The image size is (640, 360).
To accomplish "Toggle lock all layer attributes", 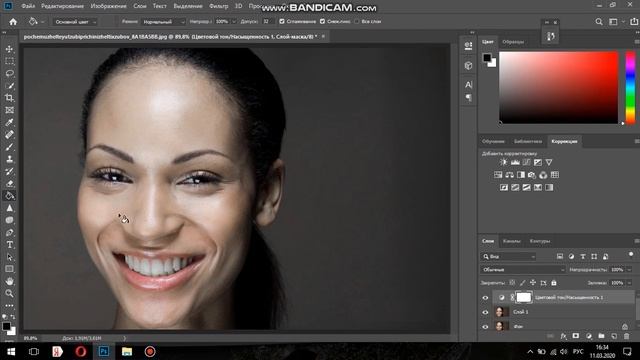I will [x=554, y=282].
